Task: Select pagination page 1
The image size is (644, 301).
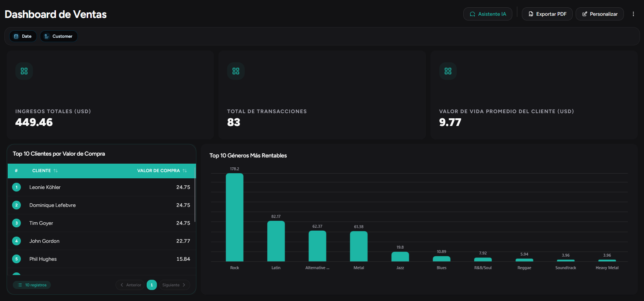Action: coord(152,285)
